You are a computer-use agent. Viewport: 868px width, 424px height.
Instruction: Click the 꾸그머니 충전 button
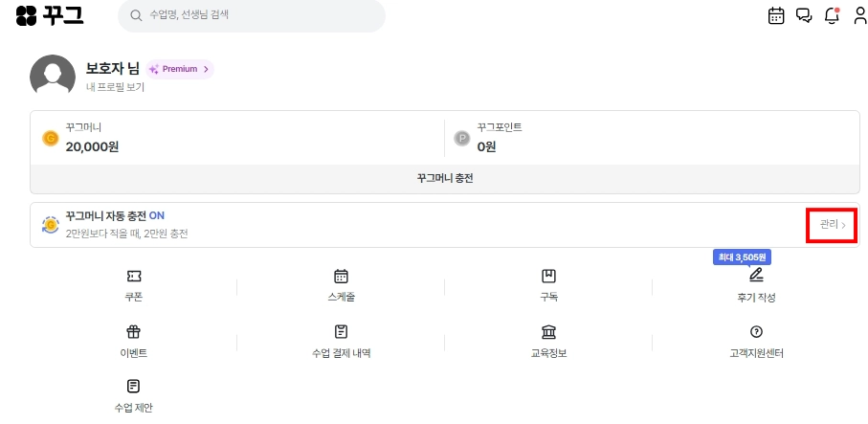pos(444,179)
